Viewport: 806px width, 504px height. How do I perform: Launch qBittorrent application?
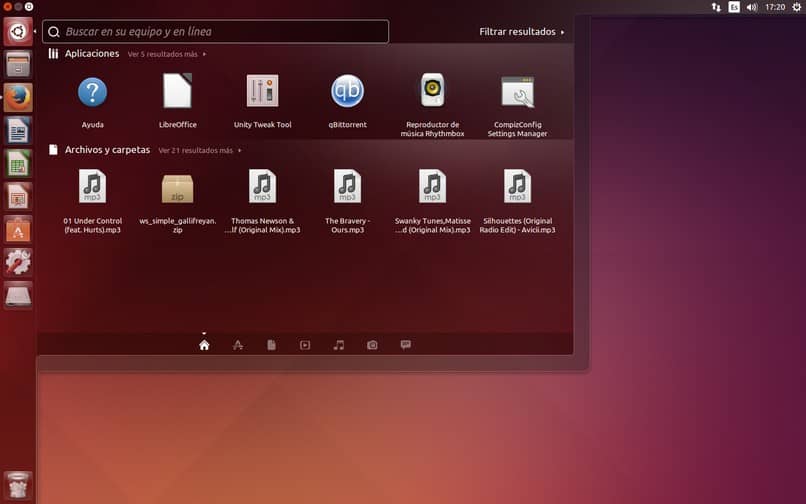pos(347,91)
